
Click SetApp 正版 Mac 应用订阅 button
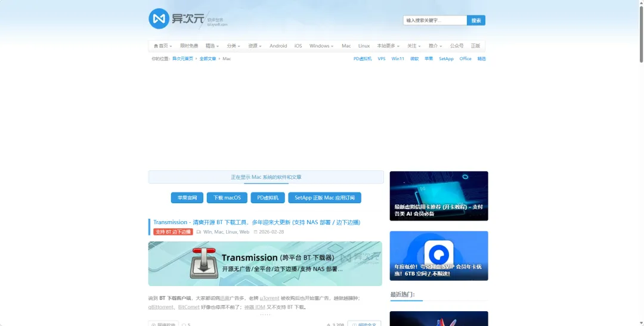click(x=324, y=197)
